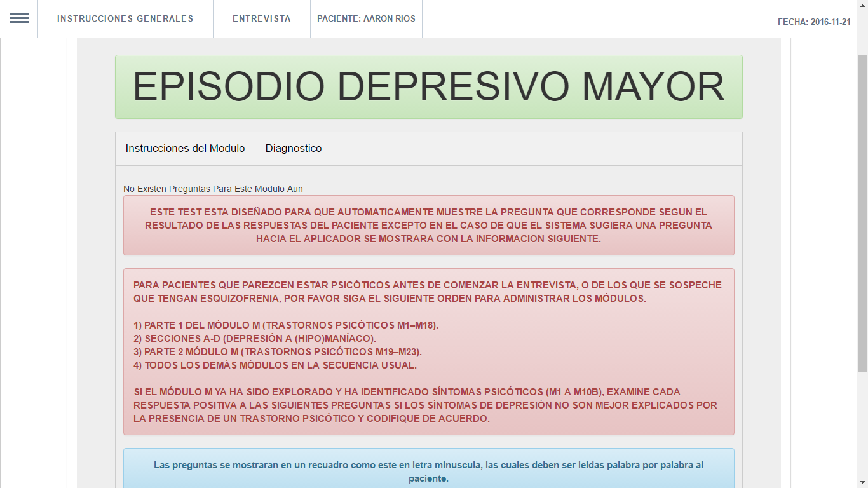The width and height of the screenshot is (868, 488).
Task: Click the PACIENTE: AARON RIOS label
Action: tap(366, 19)
